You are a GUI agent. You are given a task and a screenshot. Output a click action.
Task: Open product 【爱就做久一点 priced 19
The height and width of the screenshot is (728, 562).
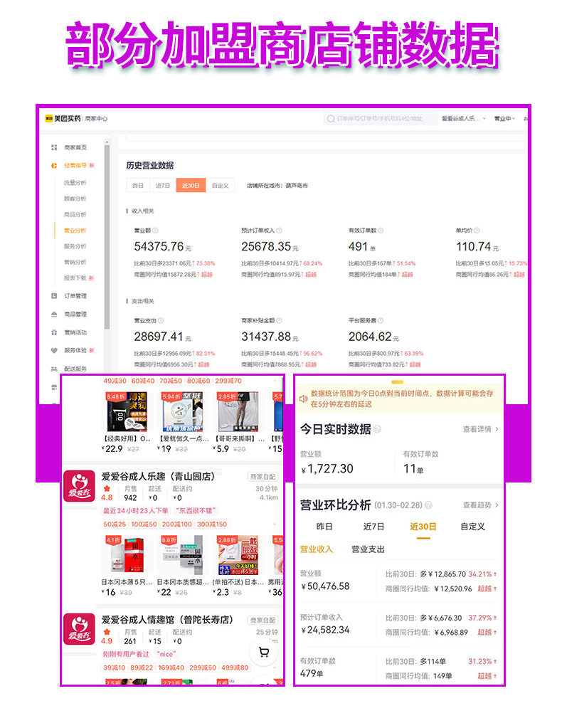point(183,422)
